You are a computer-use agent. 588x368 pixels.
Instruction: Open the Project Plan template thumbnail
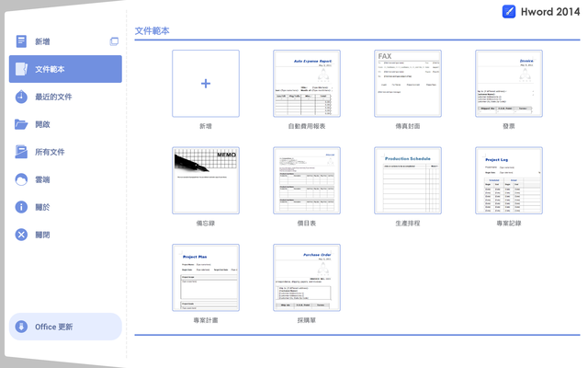pyautogui.click(x=206, y=278)
